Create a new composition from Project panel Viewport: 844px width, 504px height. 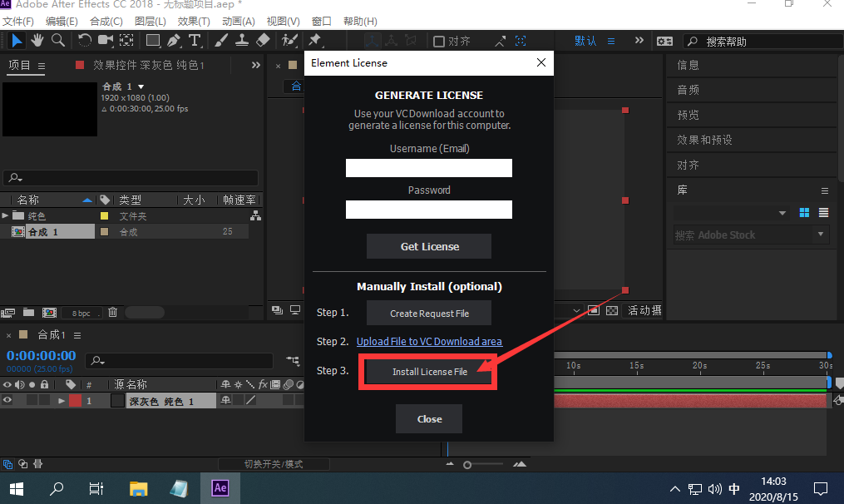point(49,313)
